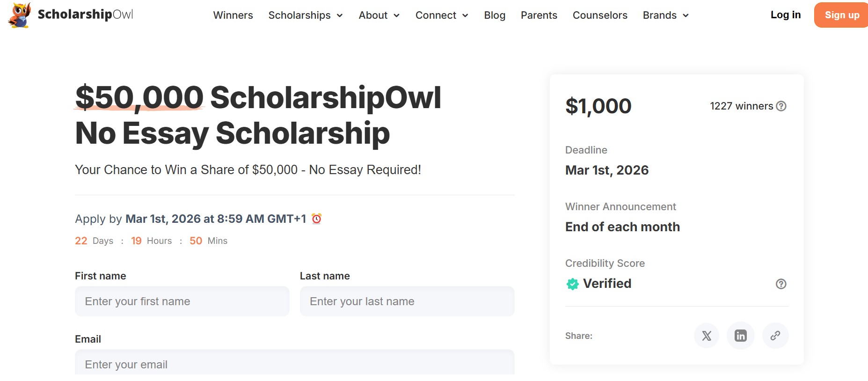The width and height of the screenshot is (868, 381).
Task: Share the scholarship on LinkedIn
Action: (740, 336)
